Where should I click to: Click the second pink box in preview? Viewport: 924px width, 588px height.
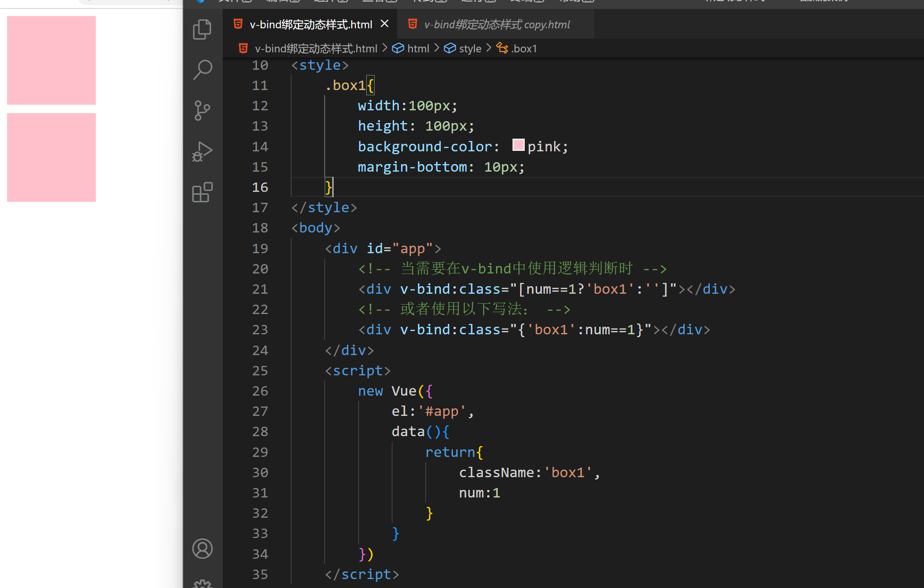[51, 157]
